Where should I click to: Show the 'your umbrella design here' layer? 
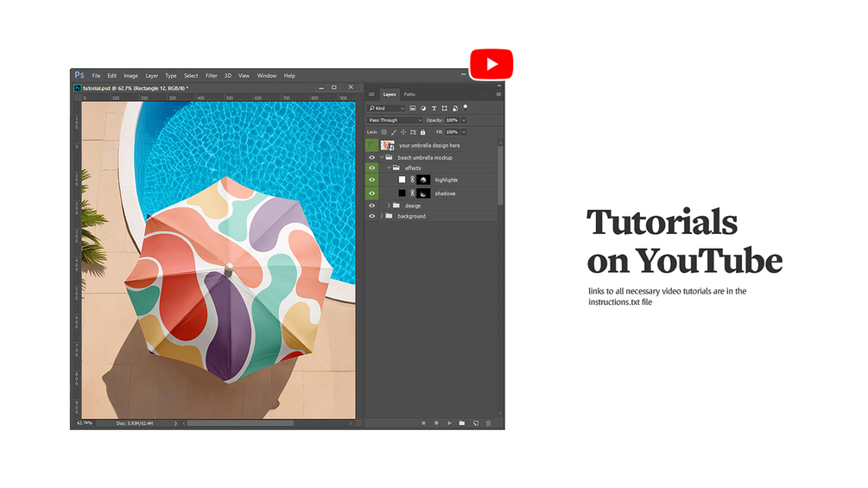point(372,145)
